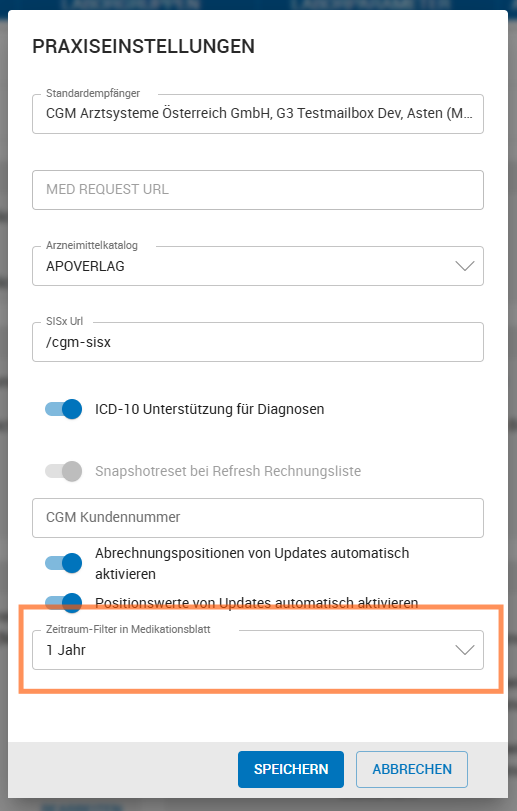Disable Abrechnungspositionen von Updates automatisch aktivieren
The width and height of the screenshot is (517, 811).
(64, 563)
